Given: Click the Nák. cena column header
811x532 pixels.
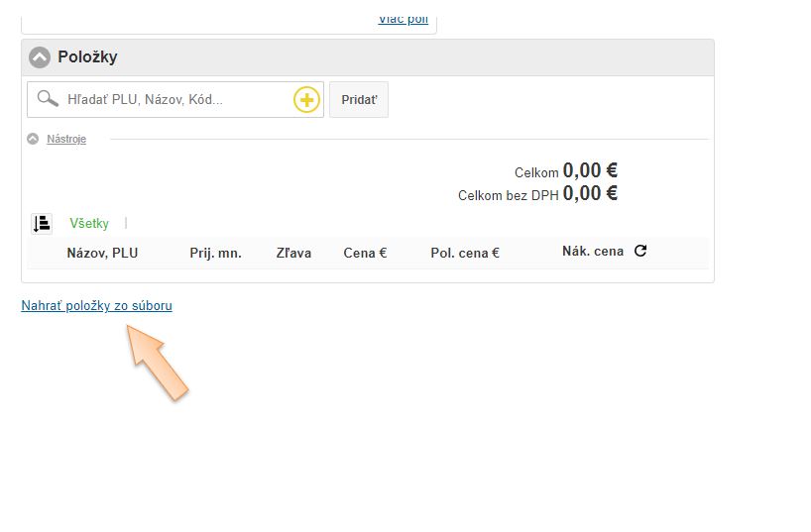Looking at the screenshot, I should click(x=592, y=252).
